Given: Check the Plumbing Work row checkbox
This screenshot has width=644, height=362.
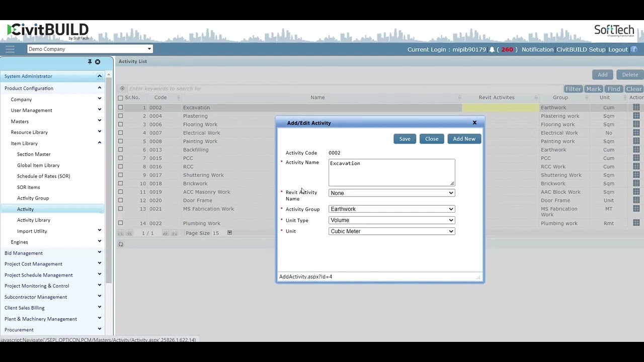Looking at the screenshot, I should (120, 223).
